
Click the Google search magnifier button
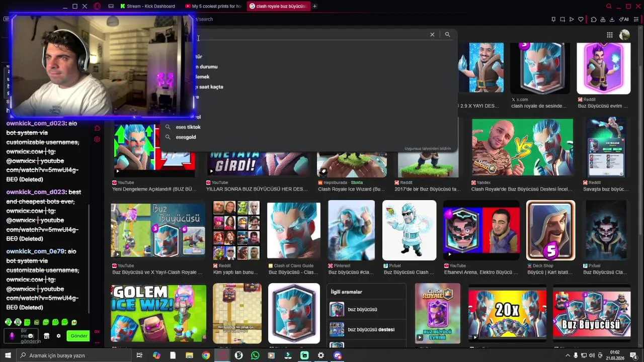point(447,34)
